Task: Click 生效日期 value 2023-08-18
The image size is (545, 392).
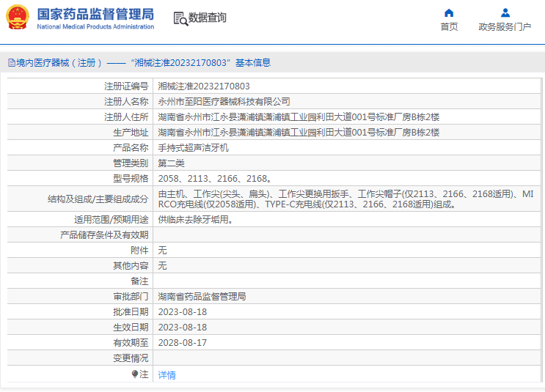Action: click(x=183, y=327)
